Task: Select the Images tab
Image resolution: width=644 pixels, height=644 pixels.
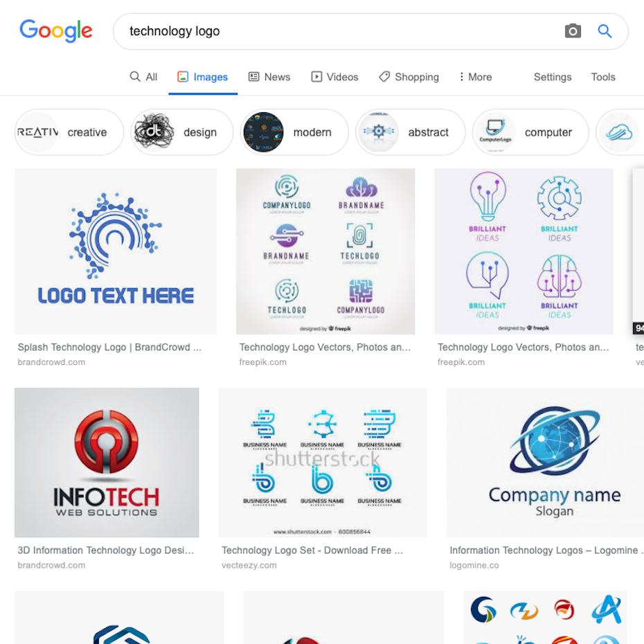Action: click(x=203, y=77)
